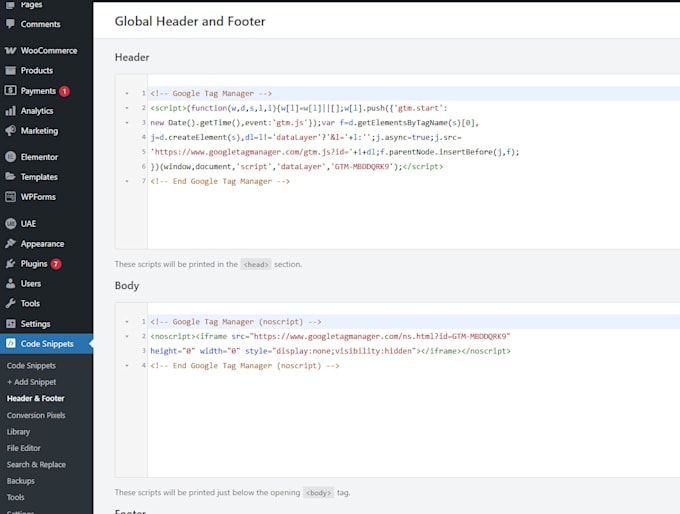Click the Marketing megaphone icon

point(10,131)
